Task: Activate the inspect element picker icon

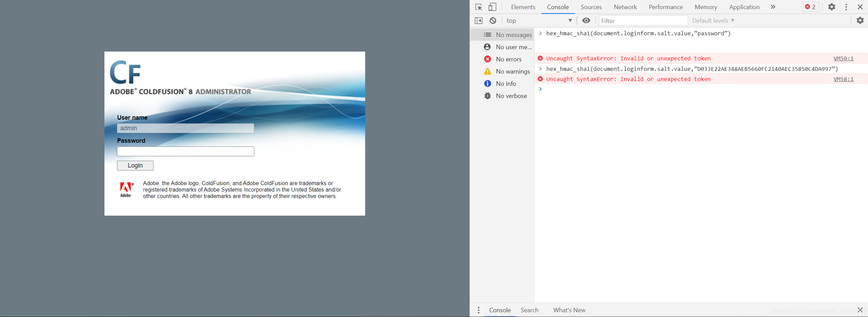Action: tap(479, 7)
